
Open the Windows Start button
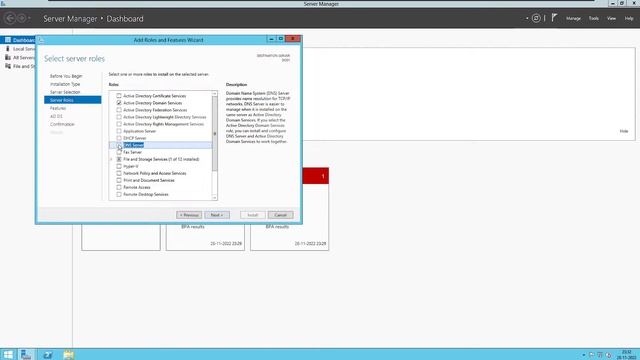coord(8,354)
